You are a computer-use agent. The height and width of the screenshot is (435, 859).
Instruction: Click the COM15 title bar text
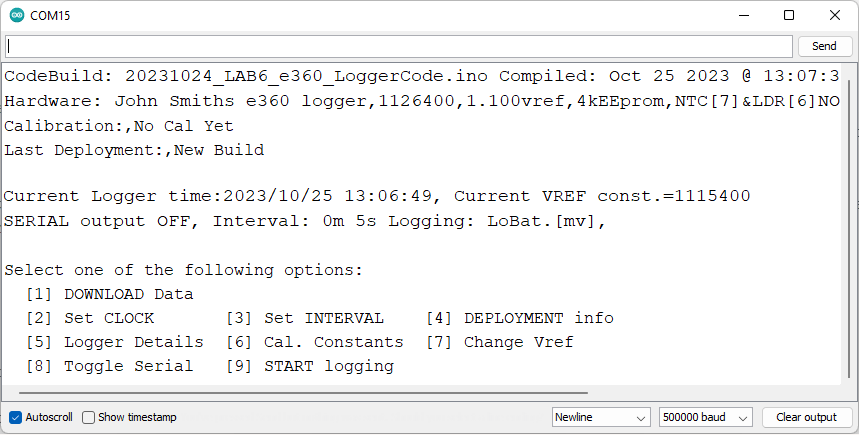pyautogui.click(x=50, y=15)
